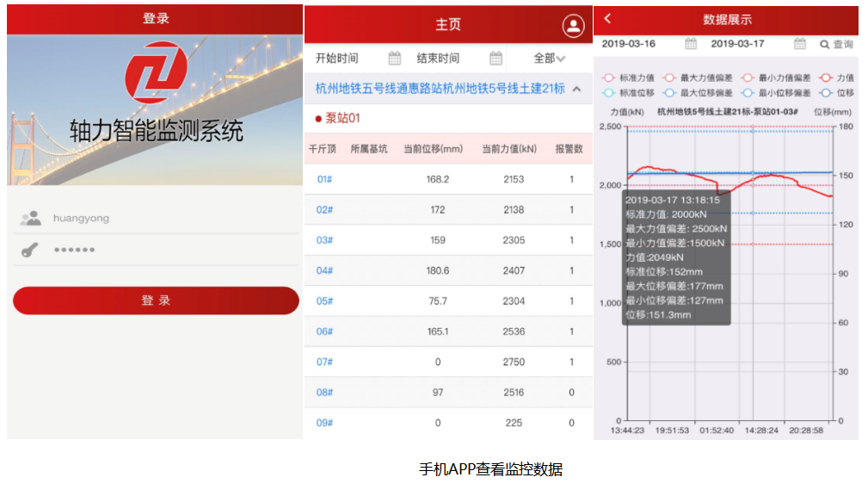Click the 当前位移(mm) column header
This screenshot has width=868, height=496.
(x=433, y=149)
